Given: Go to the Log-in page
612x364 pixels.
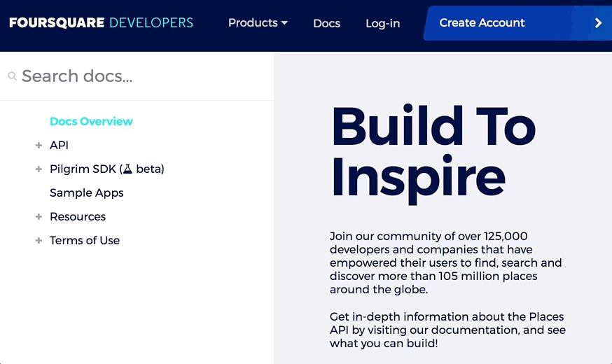Looking at the screenshot, I should 383,23.
